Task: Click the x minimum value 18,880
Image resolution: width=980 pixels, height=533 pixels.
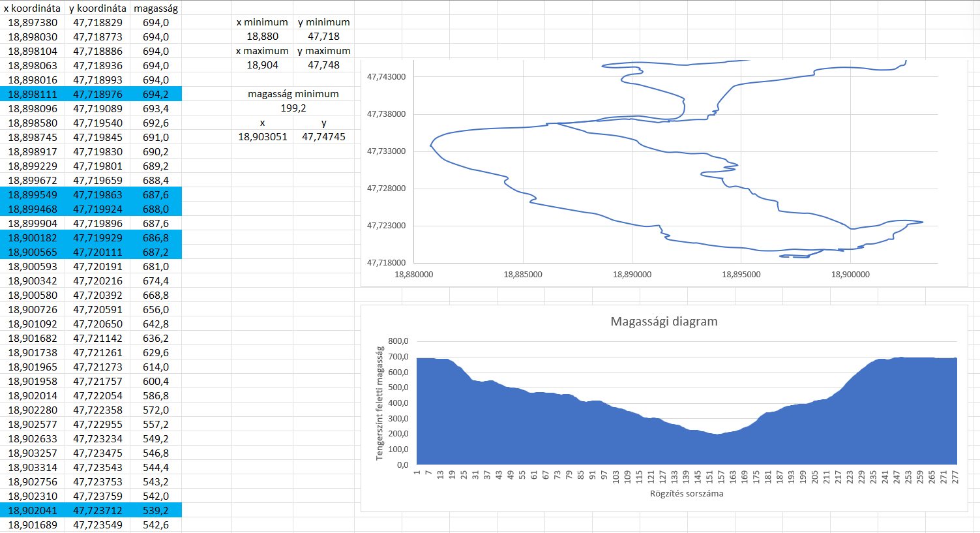Action: coord(262,37)
